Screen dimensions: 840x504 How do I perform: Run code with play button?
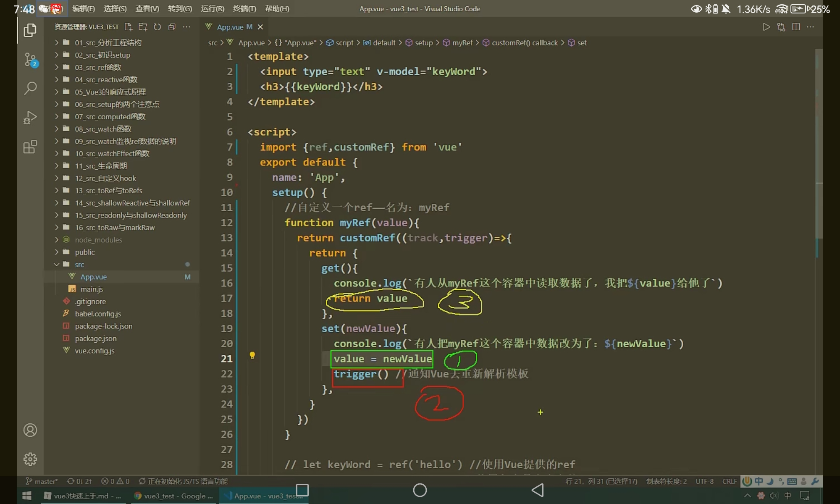766,27
